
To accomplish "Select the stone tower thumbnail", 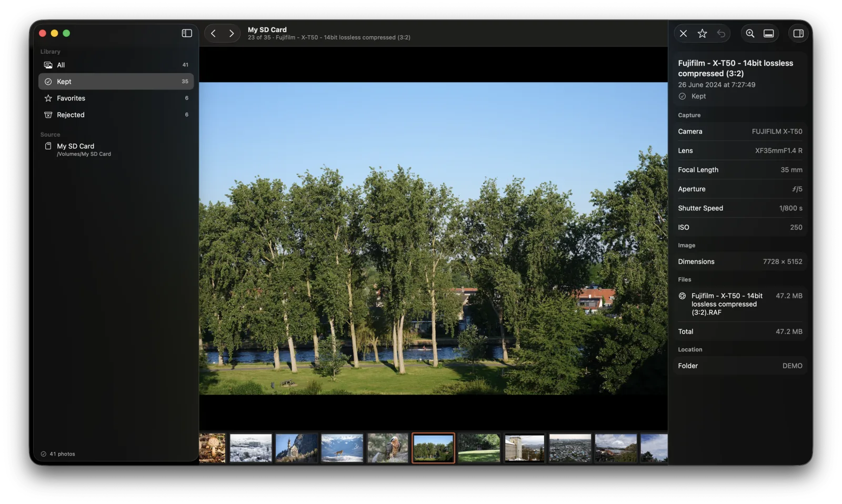I will [525, 448].
